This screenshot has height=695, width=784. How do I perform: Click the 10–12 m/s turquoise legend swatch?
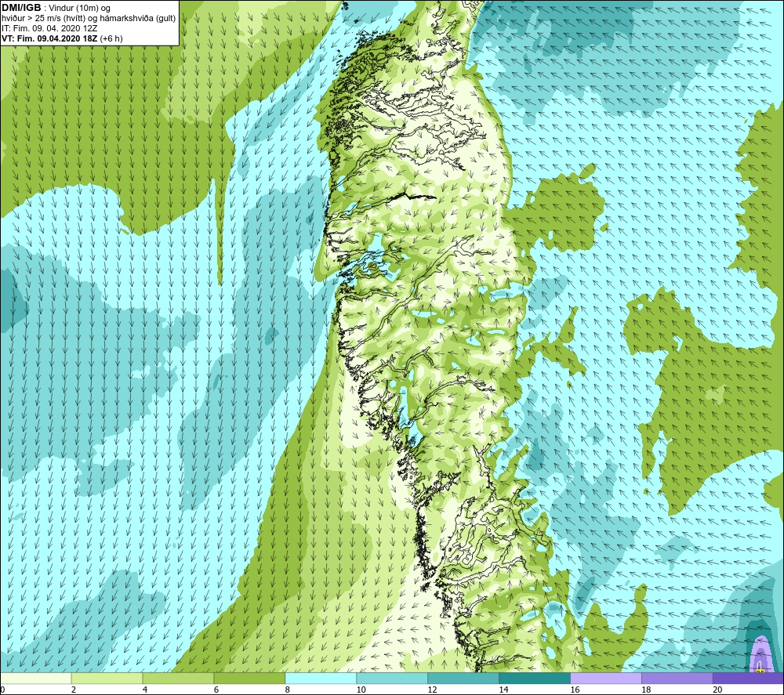pos(392,678)
